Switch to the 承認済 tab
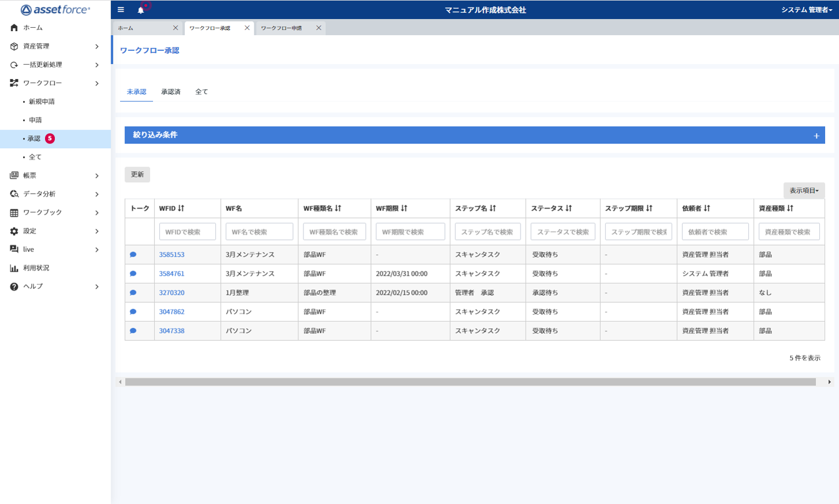Viewport: 839px width, 504px height. coord(171,92)
